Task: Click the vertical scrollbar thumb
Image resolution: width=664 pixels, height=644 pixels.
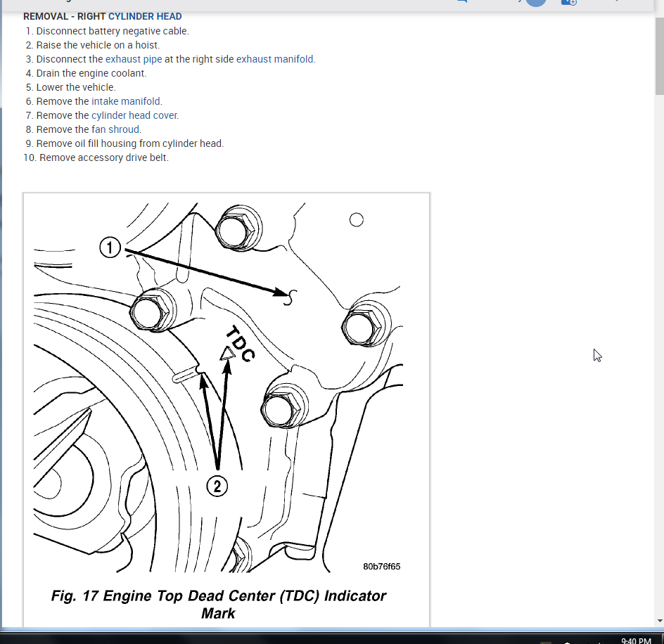Action: 659,55
